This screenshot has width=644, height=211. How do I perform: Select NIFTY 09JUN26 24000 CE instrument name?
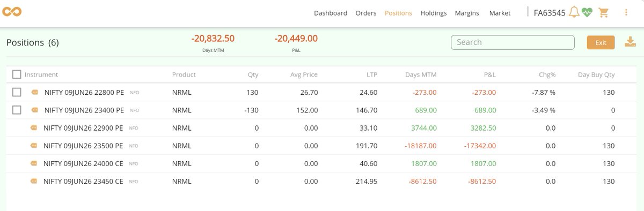tap(83, 164)
